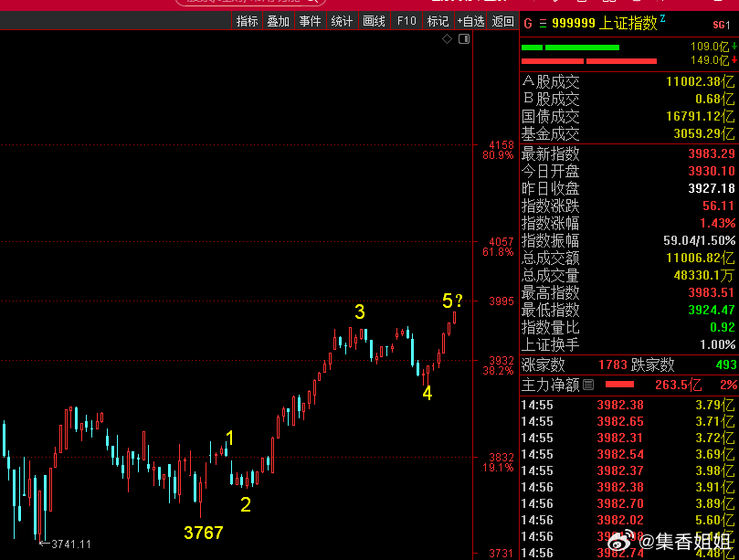Click the 标记 mark button
The height and width of the screenshot is (560, 739).
pos(438,21)
